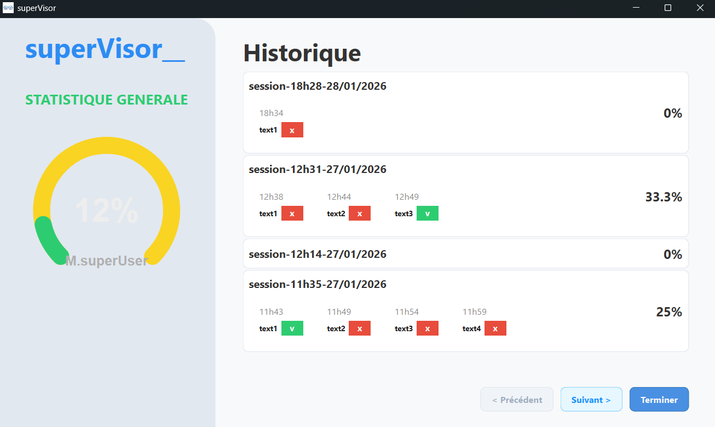The width and height of the screenshot is (715, 427).
Task: Click the 11h54 timestamp
Action: pyautogui.click(x=407, y=312)
